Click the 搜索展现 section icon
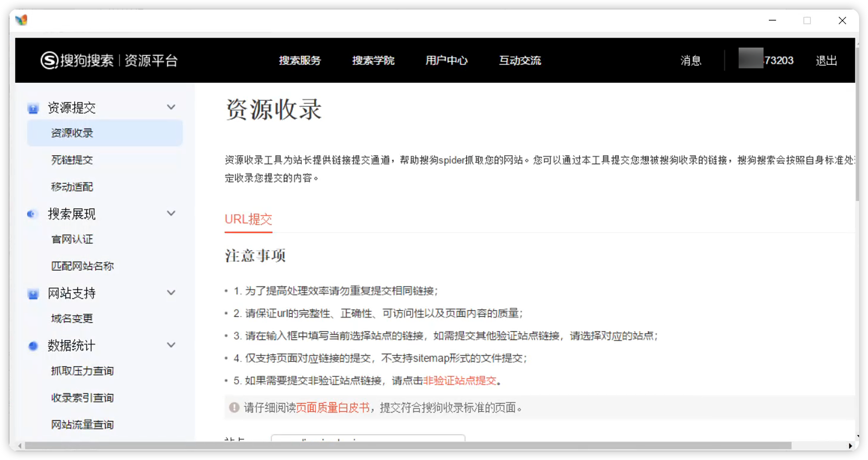 pyautogui.click(x=32, y=214)
